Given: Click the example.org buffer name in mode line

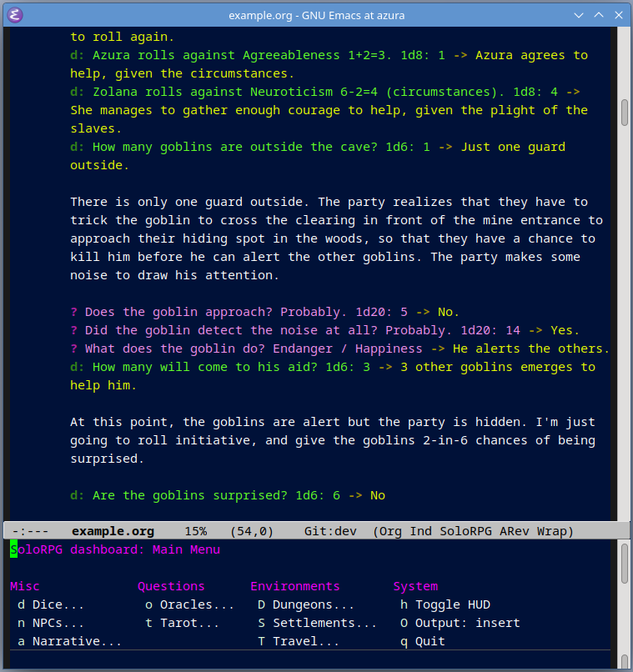Looking at the screenshot, I should [113, 531].
